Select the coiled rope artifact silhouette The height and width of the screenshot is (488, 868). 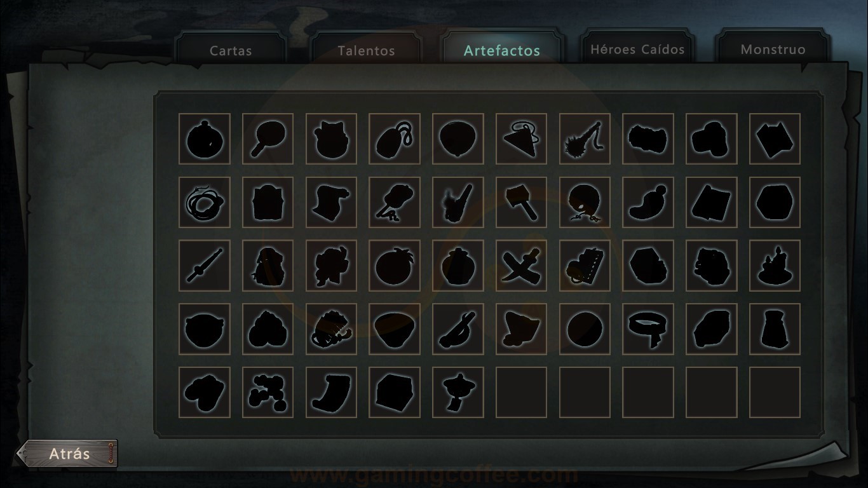[204, 202]
